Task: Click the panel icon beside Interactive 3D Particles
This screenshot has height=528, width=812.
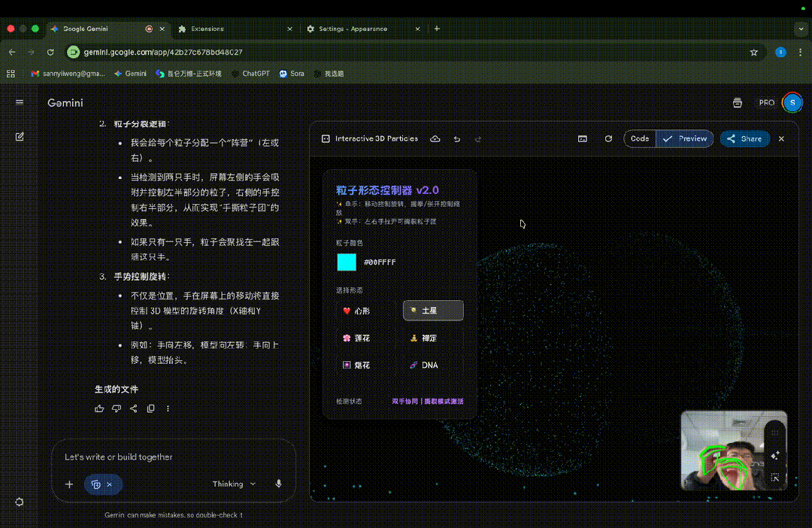Action: [x=326, y=139]
